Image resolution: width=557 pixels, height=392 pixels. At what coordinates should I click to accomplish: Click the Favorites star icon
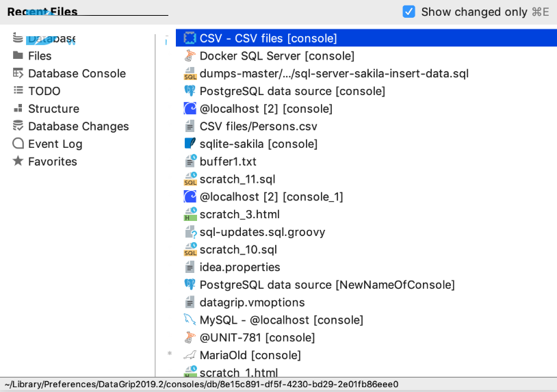[x=18, y=161]
